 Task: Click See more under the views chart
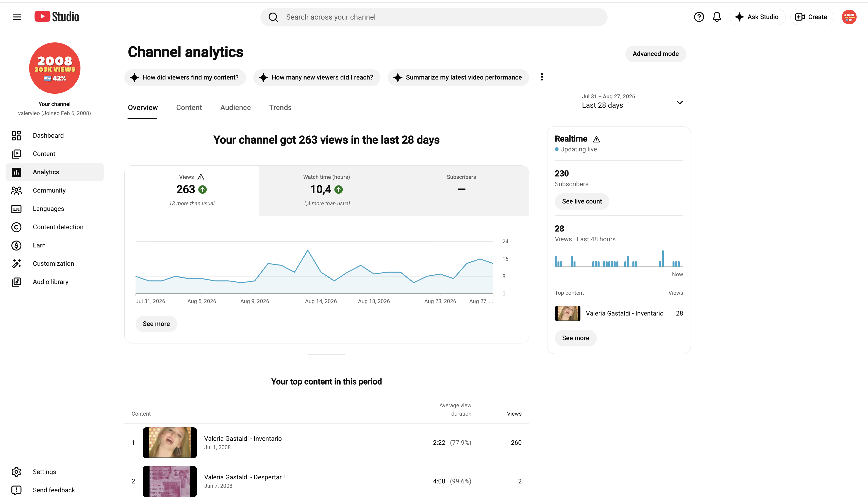coord(156,324)
